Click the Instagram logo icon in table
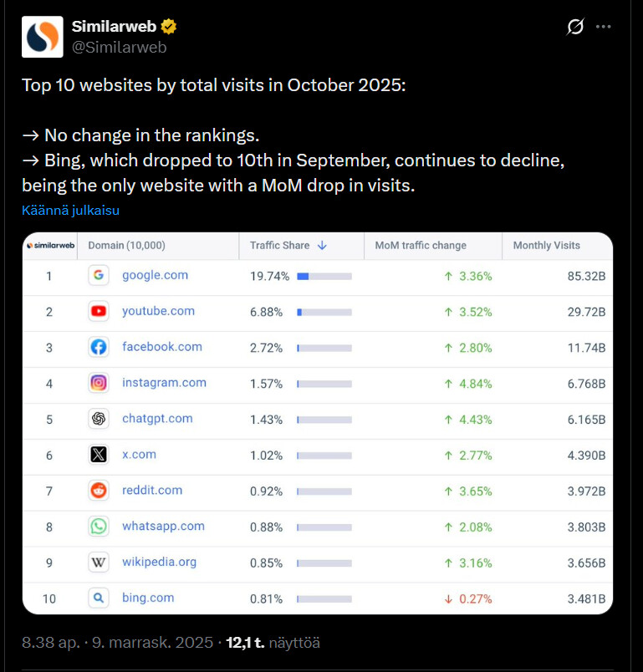The width and height of the screenshot is (643, 672). pyautogui.click(x=99, y=383)
